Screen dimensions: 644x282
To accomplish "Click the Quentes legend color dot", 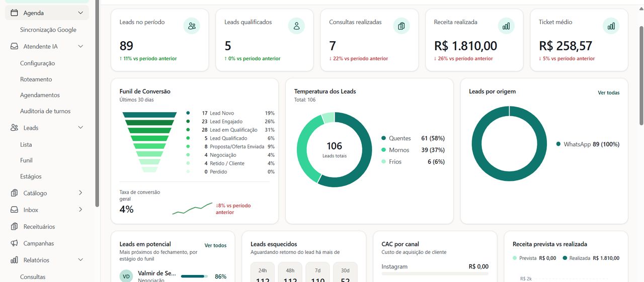I will click(x=383, y=138).
